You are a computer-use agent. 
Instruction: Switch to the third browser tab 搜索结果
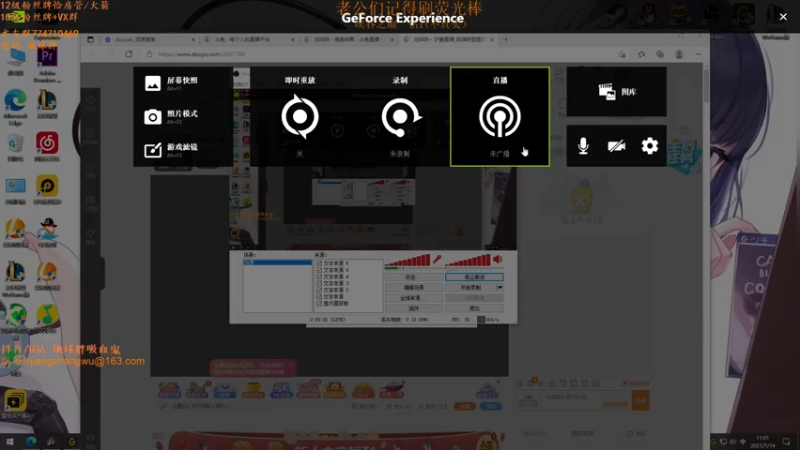pos(349,39)
